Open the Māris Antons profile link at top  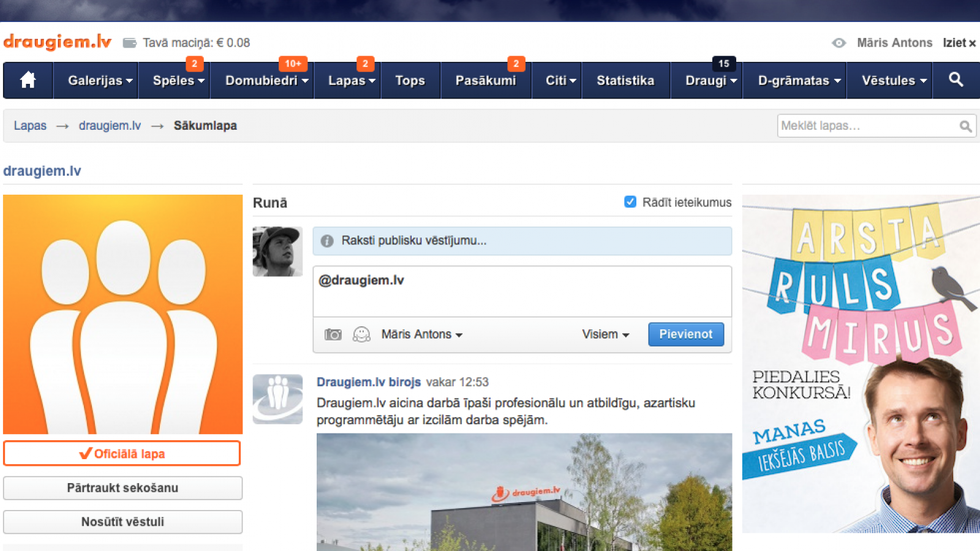pos(894,43)
